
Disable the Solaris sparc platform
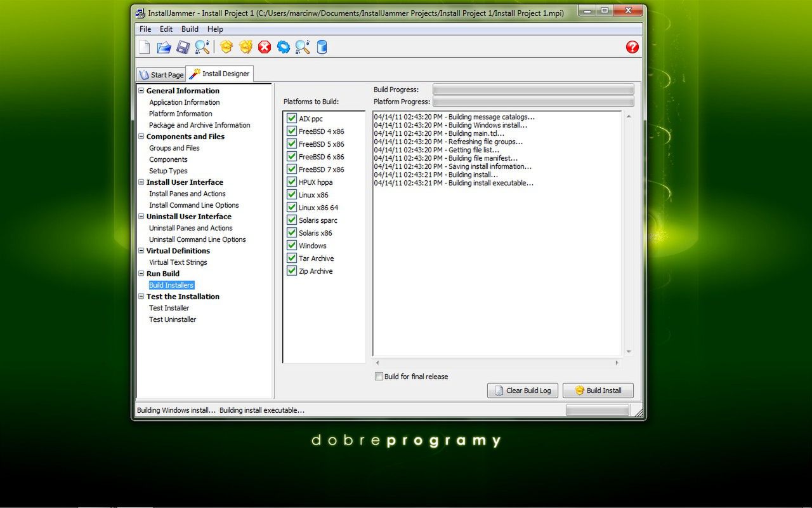click(x=292, y=220)
